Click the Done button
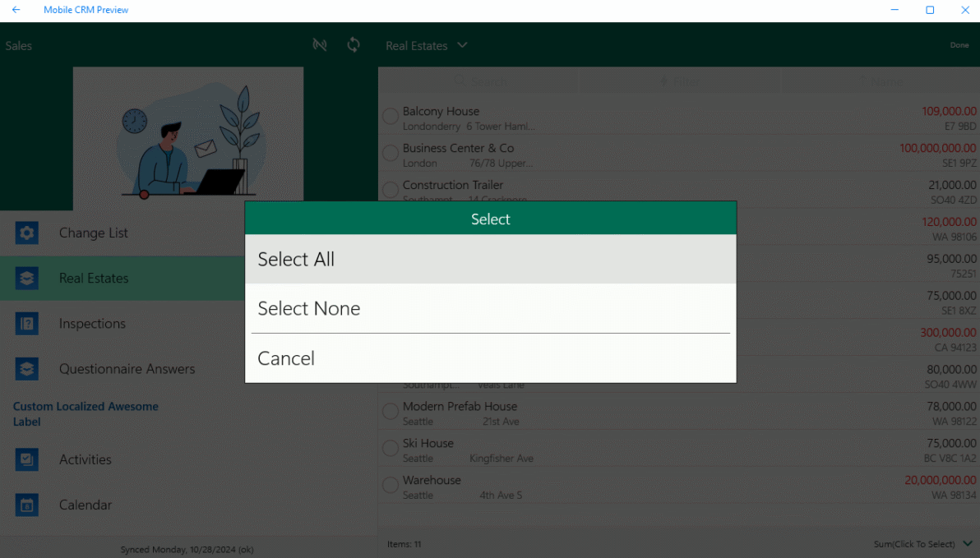Screen dimensions: 980x558 pos(959,45)
